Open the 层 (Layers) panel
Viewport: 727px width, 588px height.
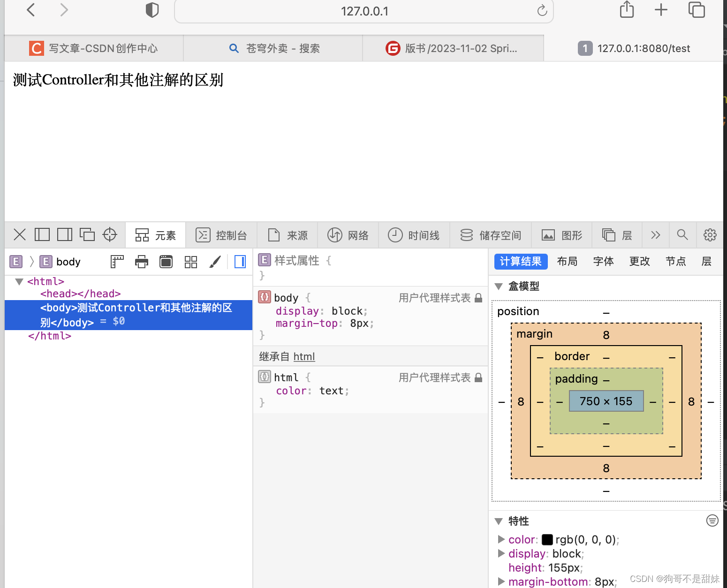(617, 235)
